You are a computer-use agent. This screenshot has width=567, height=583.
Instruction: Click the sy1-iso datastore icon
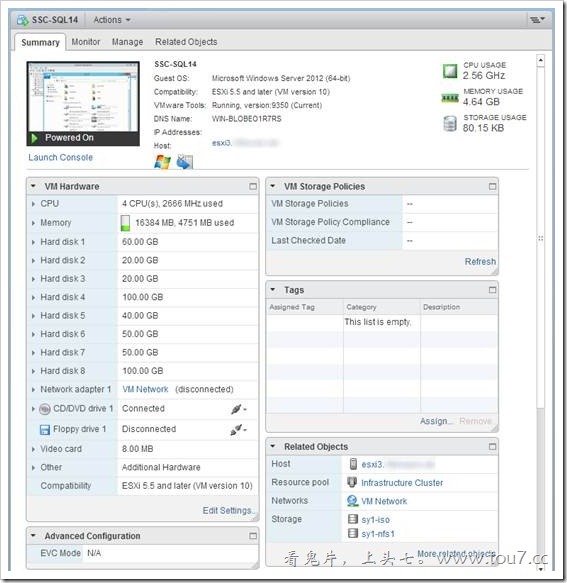(x=352, y=519)
